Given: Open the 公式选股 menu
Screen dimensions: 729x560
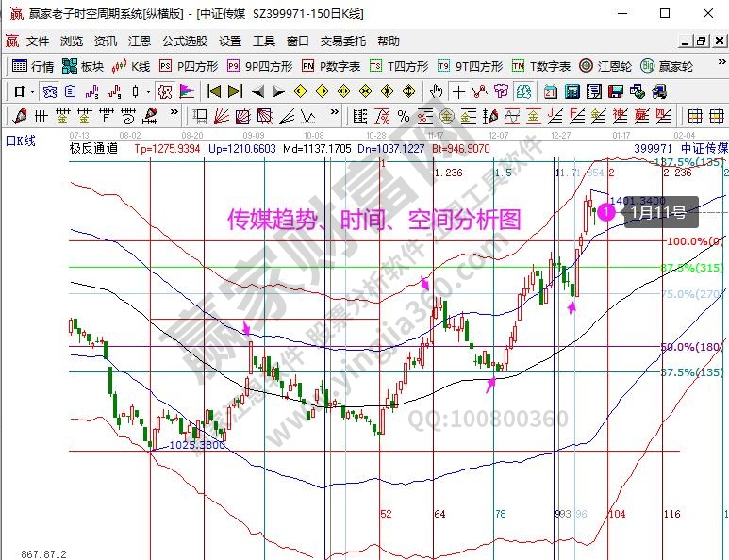Looking at the screenshot, I should 185,41.
